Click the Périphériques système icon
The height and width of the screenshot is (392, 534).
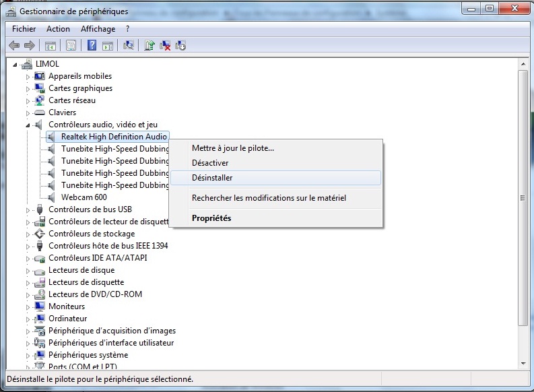tap(40, 355)
